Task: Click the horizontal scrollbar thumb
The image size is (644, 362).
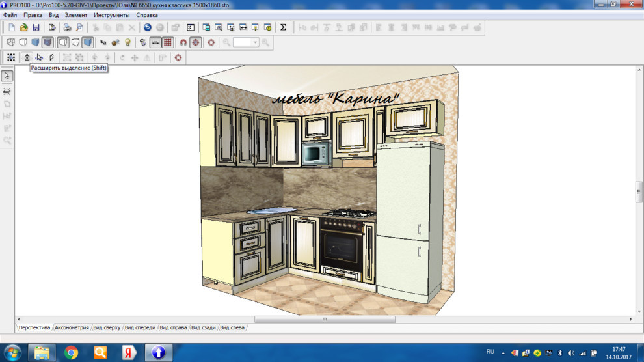Action: point(325,320)
